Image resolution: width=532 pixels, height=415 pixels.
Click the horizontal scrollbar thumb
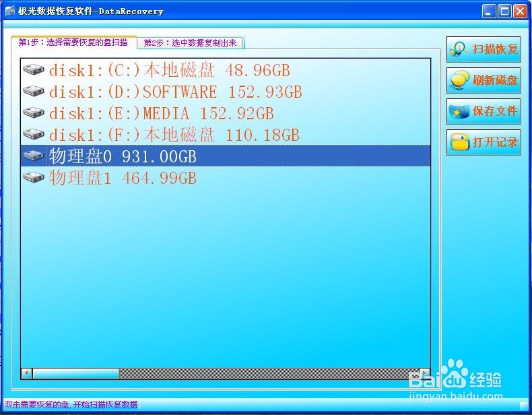[x=75, y=373]
